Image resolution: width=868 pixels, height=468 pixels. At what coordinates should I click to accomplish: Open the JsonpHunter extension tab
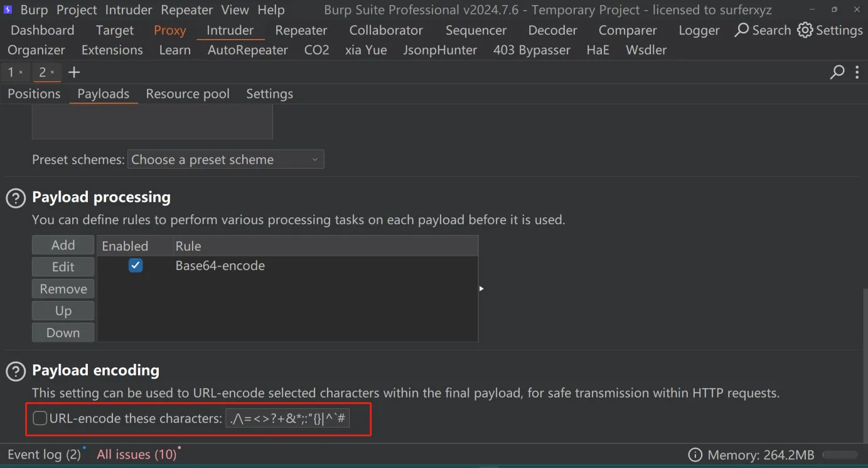(x=440, y=50)
